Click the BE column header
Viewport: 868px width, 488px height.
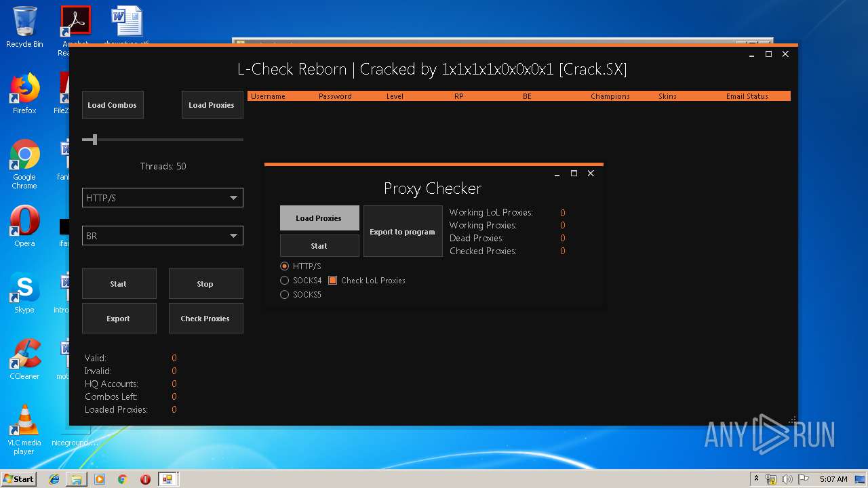(x=527, y=96)
